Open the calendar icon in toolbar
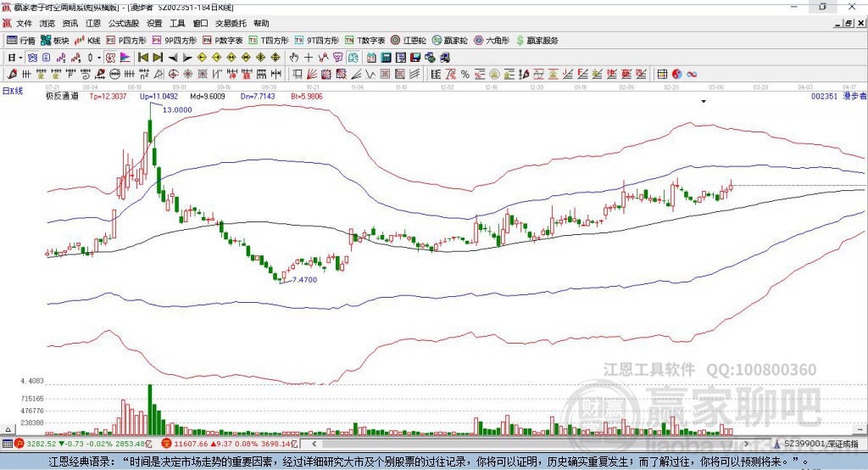The image size is (868, 470). pyautogui.click(x=371, y=58)
